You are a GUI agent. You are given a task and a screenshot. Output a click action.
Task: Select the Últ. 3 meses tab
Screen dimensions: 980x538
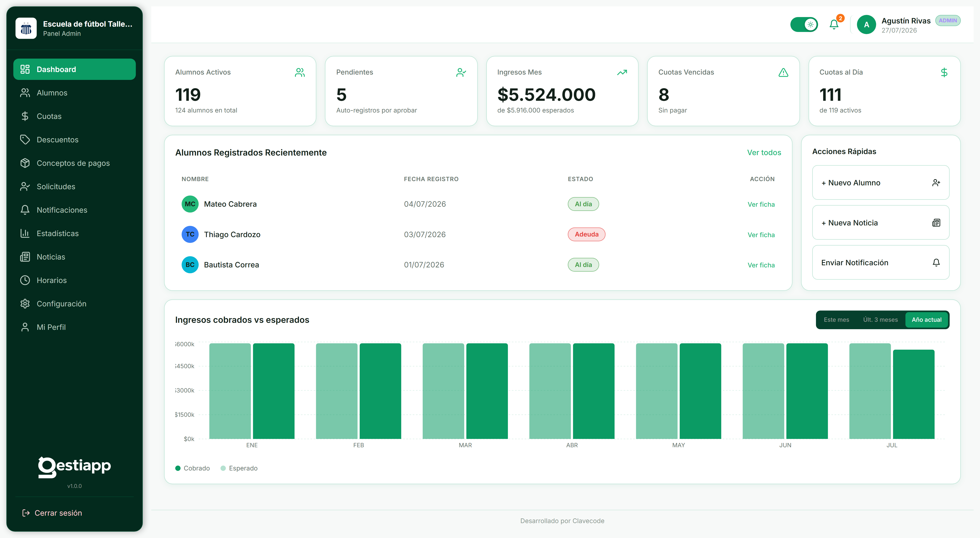coord(880,320)
